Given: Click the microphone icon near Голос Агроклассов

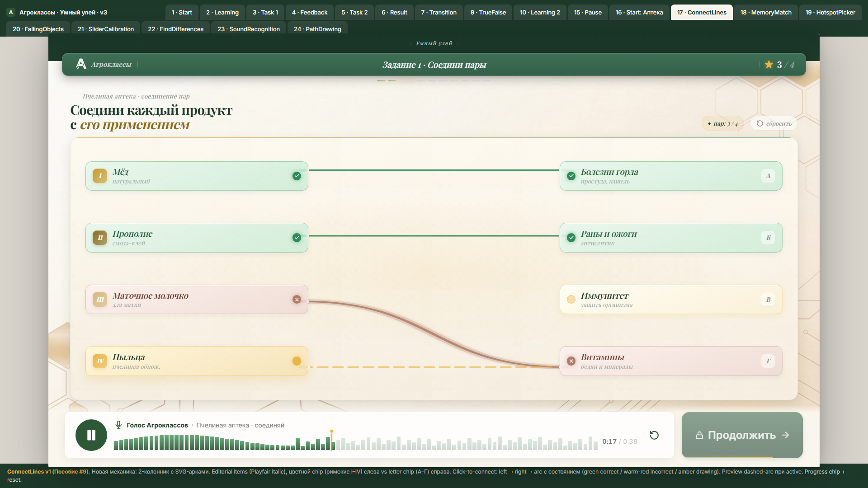Looking at the screenshot, I should tap(118, 425).
